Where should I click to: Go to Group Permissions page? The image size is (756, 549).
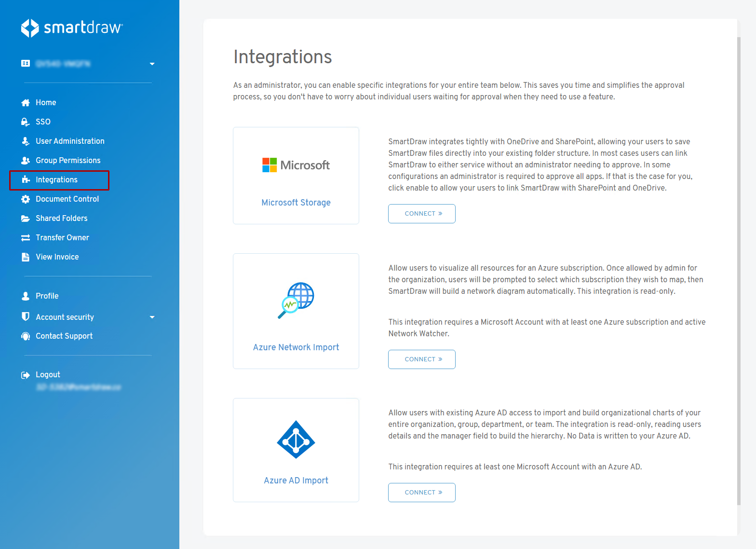click(68, 160)
